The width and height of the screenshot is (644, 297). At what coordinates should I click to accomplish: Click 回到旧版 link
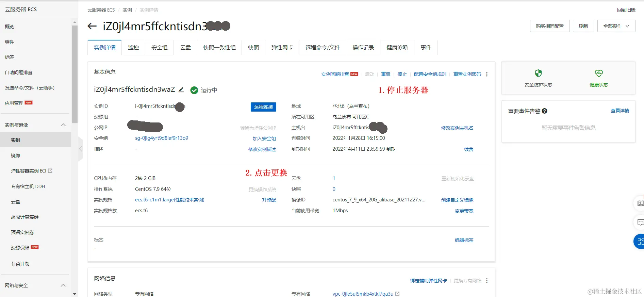pos(626,10)
